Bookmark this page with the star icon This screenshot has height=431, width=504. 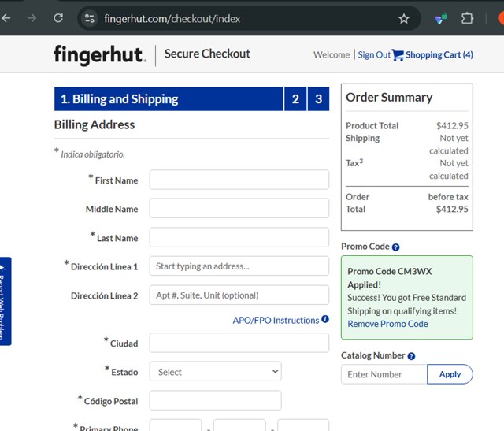click(404, 19)
